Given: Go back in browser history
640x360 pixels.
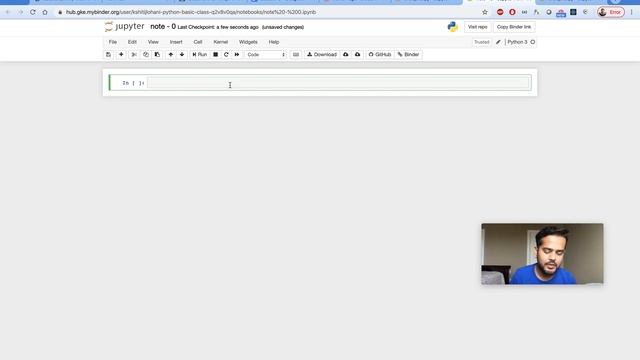Looking at the screenshot, I should click(x=8, y=12).
